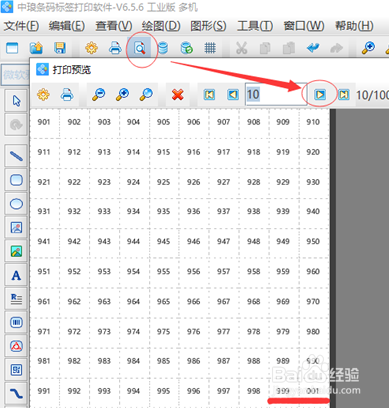Select the text tool A
The height and width of the screenshot is (408, 389).
(16, 275)
